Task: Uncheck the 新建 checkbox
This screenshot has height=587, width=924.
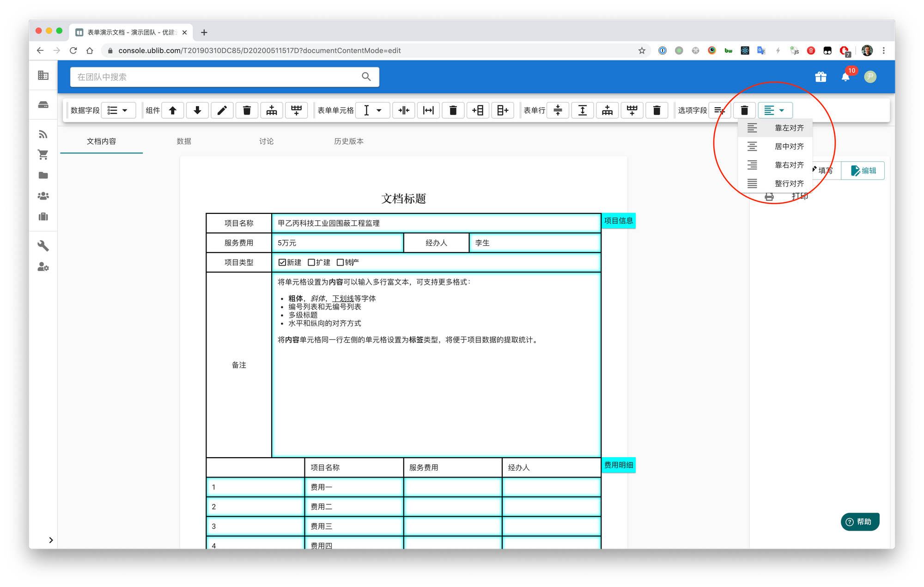Action: [282, 262]
